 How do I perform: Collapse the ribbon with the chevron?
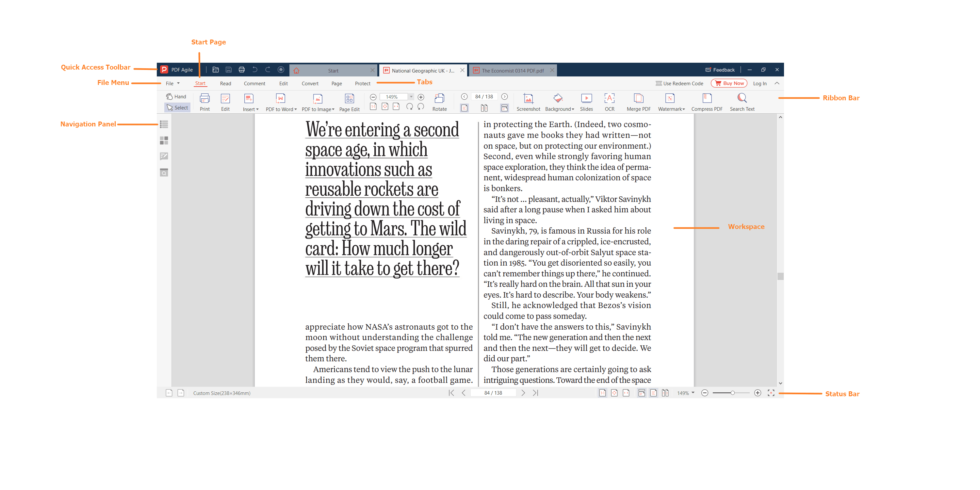point(777,83)
